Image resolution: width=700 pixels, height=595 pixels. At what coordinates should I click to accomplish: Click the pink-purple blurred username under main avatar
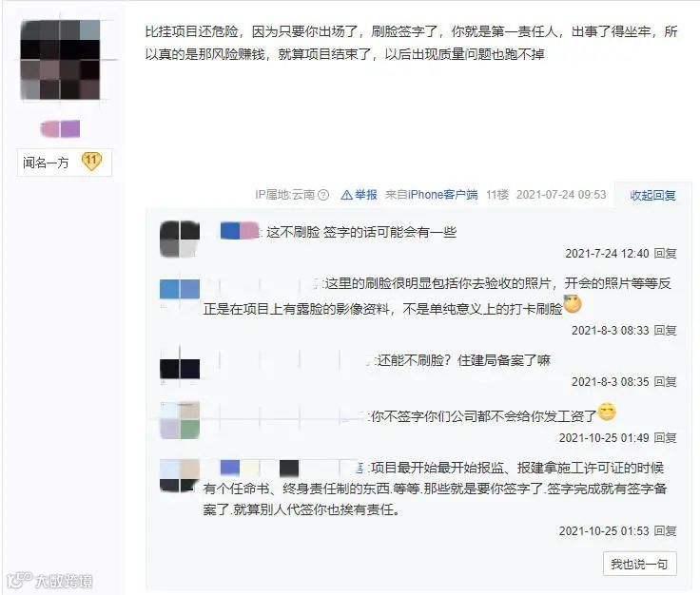pyautogui.click(x=60, y=129)
